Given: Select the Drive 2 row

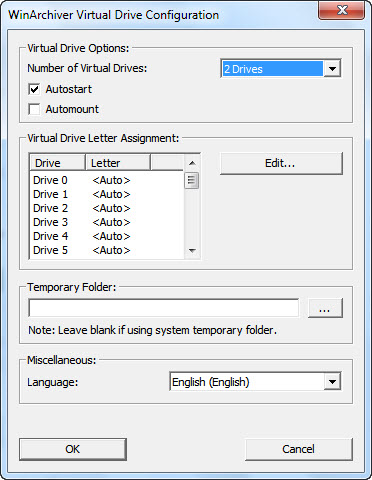Looking at the screenshot, I should (107, 208).
